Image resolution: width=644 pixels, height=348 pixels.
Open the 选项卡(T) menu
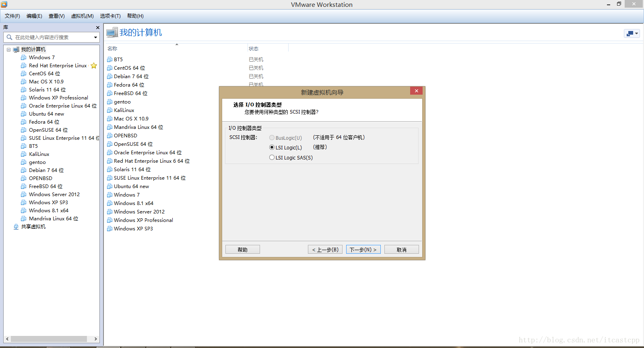110,16
